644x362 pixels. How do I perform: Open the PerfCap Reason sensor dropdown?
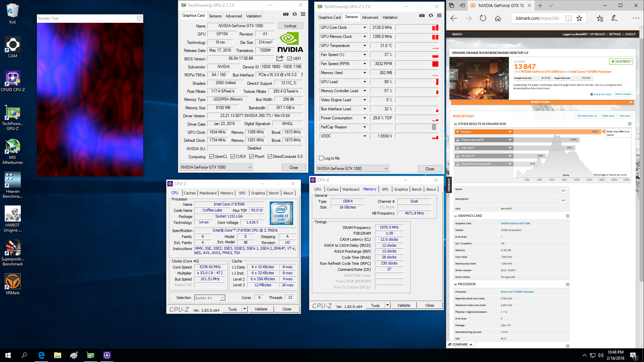coord(365,127)
